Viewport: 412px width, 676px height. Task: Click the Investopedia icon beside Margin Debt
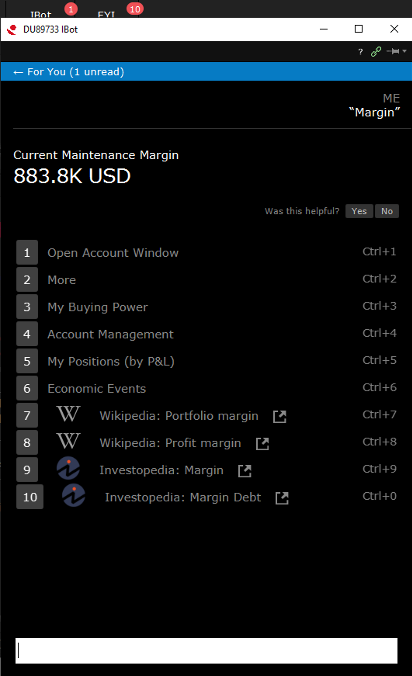[73, 496]
